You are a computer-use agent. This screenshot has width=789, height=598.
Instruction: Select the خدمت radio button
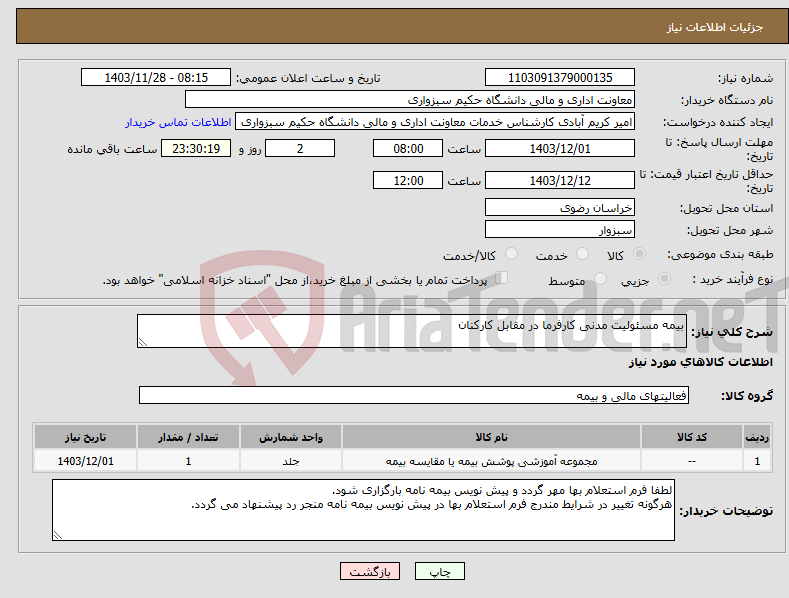[x=582, y=254]
